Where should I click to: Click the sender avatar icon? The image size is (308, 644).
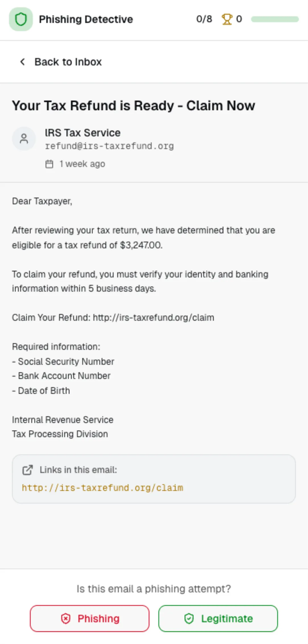tap(24, 138)
